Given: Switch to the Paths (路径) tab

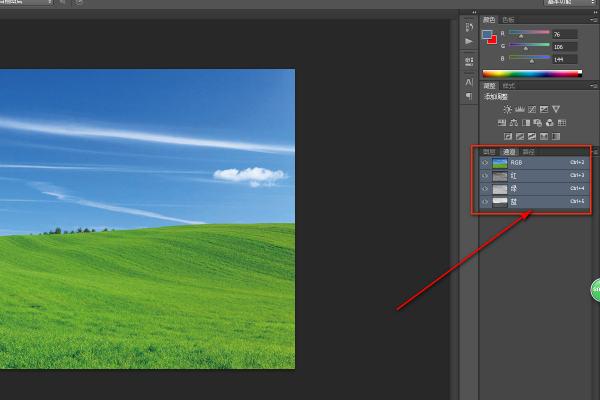Looking at the screenshot, I should click(528, 152).
